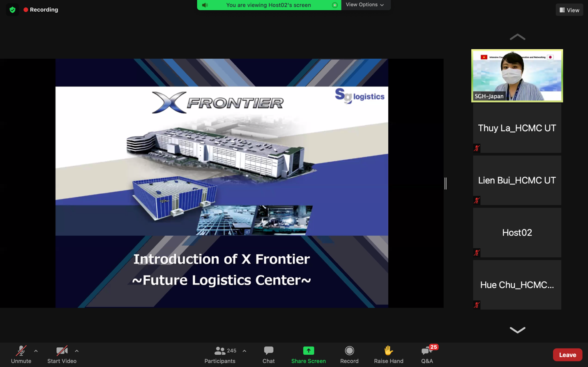This screenshot has width=588, height=367.
Task: Click the Share Screen icon
Action: 308,351
